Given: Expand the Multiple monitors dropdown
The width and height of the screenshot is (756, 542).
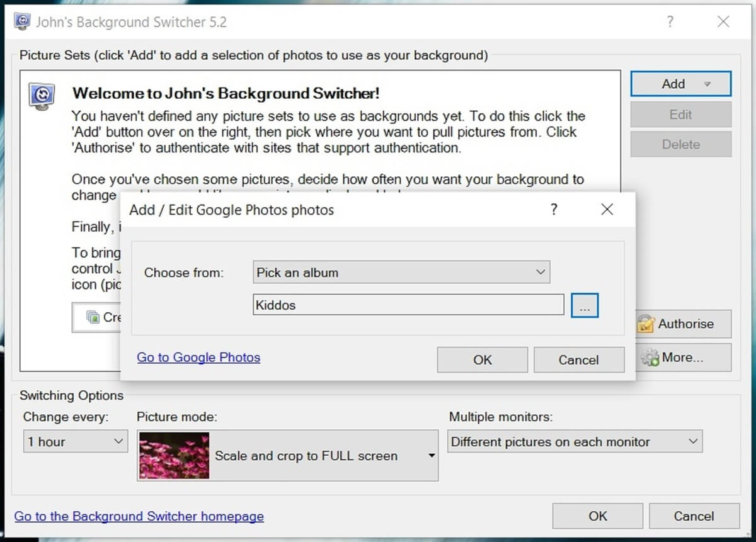Looking at the screenshot, I should 575,442.
